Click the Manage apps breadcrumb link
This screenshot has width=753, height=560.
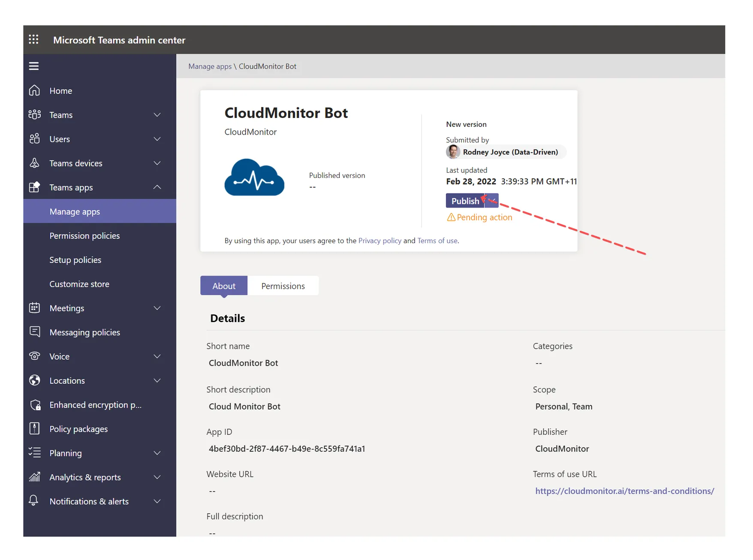[210, 66]
